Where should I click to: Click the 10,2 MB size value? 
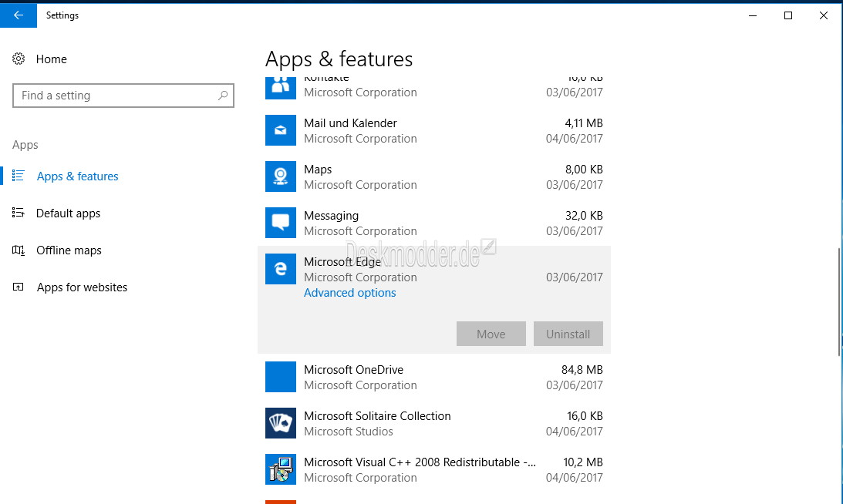coord(583,462)
